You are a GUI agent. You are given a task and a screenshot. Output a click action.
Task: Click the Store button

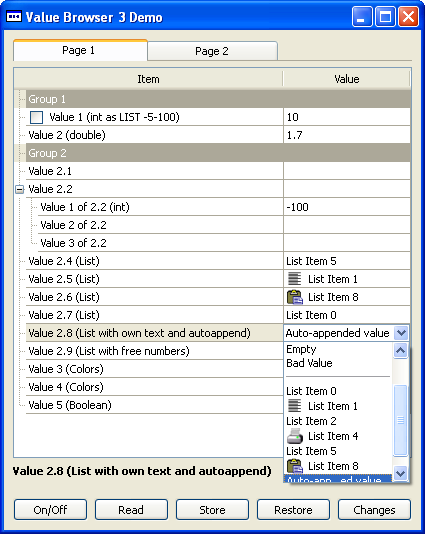[x=212, y=509]
